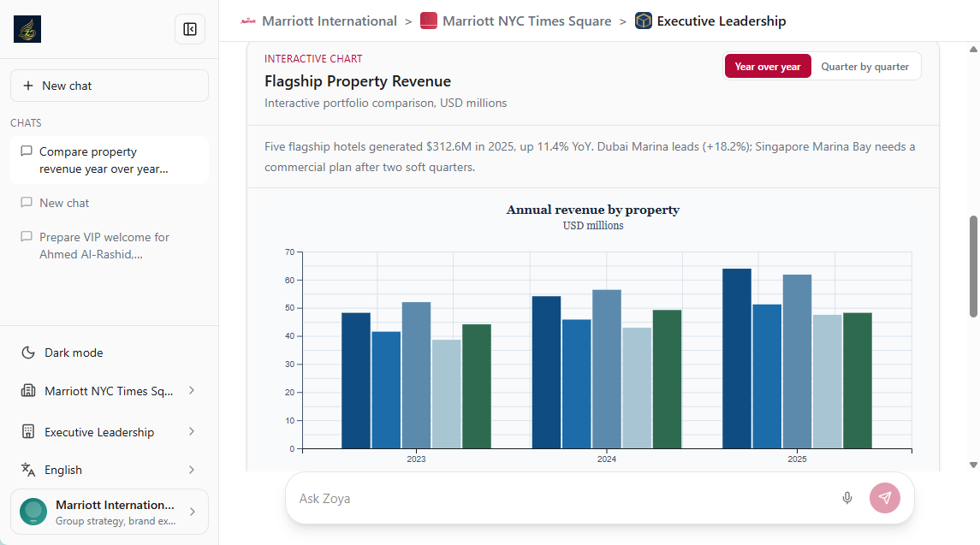Screen dimensions: 980x545
Task: Open Executive Leadership selector in sidebar
Action: pos(110,432)
